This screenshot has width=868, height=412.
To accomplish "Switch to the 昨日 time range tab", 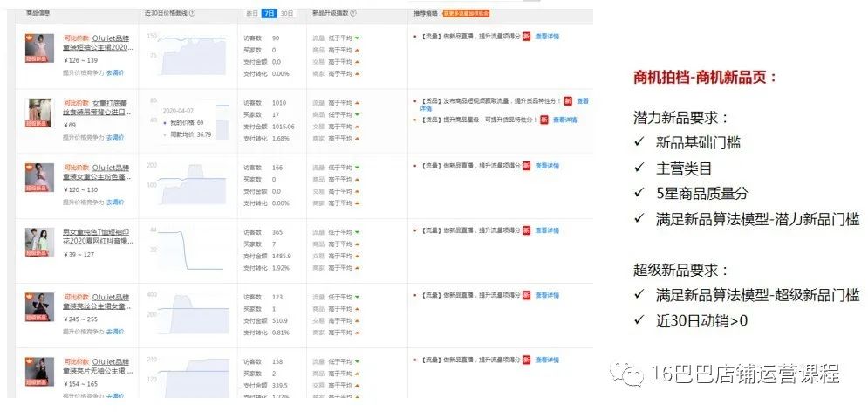I will pyautogui.click(x=252, y=13).
